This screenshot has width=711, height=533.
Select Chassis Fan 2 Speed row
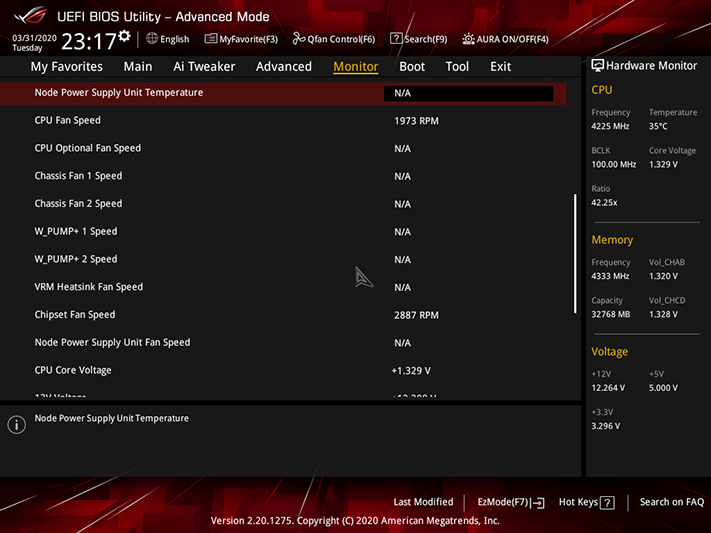283,204
